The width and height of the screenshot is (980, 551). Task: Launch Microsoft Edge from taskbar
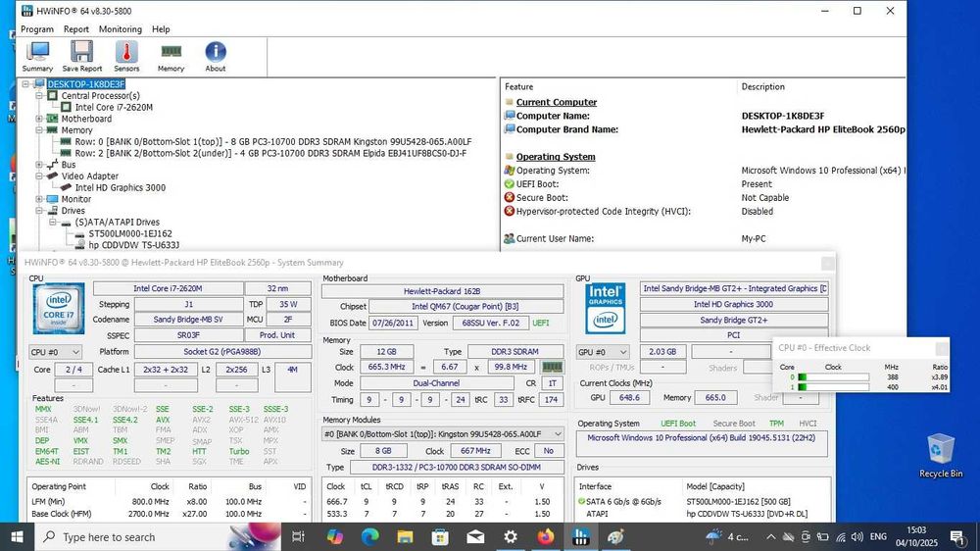point(369,536)
